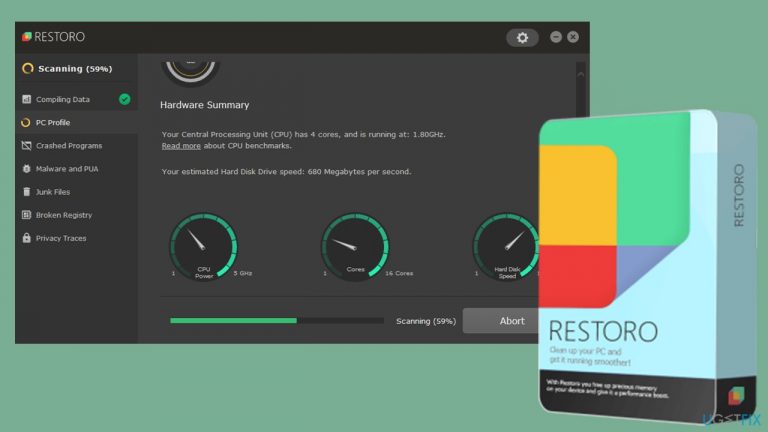The height and width of the screenshot is (432, 768).
Task: Close the Restoro window
Action: 573,37
